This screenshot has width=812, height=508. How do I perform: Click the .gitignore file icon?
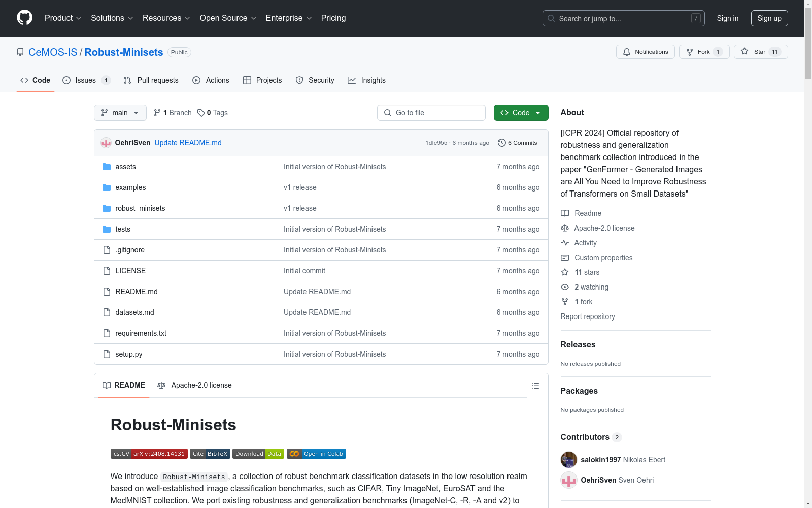point(107,250)
